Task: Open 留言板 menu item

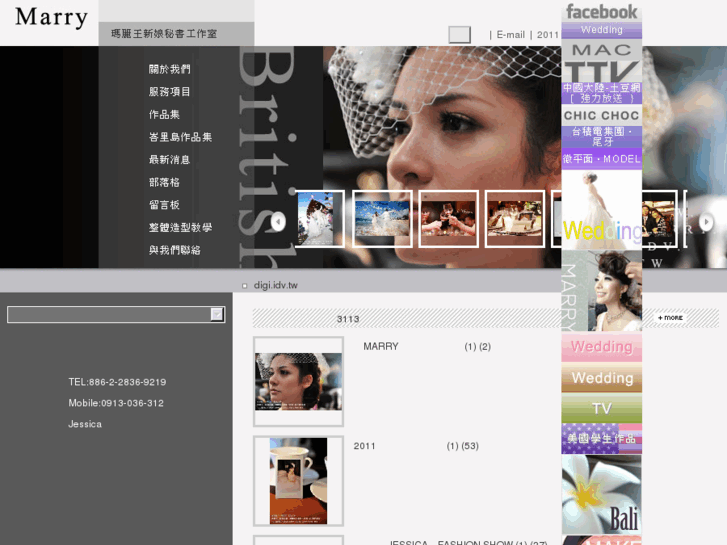Action: (x=164, y=205)
